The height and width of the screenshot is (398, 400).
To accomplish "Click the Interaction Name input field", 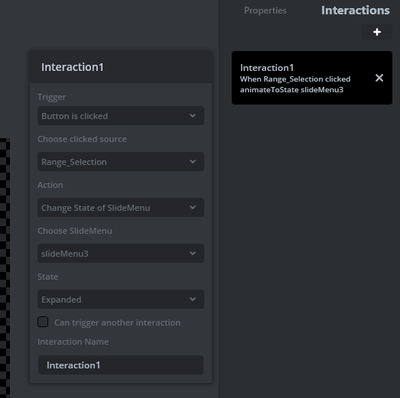I will click(x=121, y=365).
